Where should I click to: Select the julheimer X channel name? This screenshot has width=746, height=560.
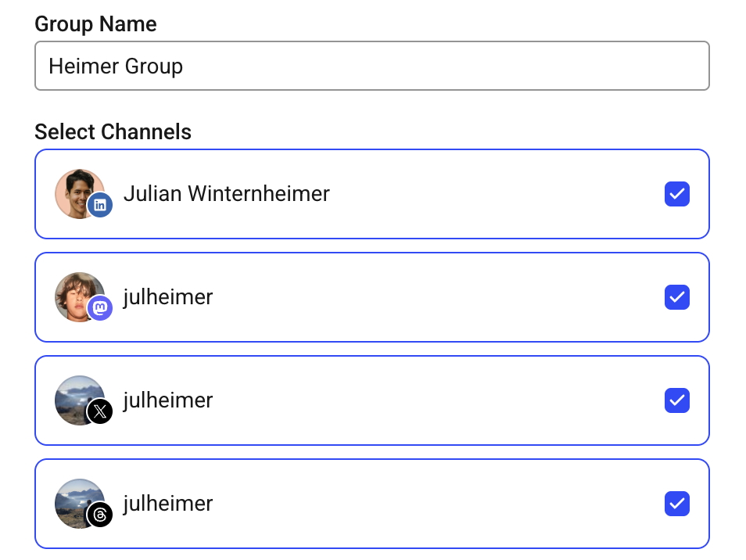pos(168,400)
